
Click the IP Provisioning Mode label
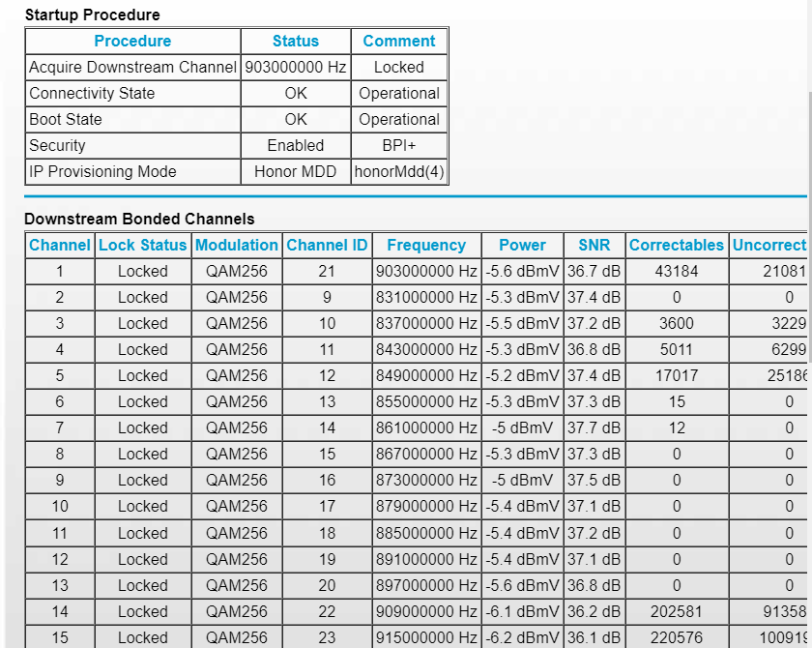[x=103, y=171]
